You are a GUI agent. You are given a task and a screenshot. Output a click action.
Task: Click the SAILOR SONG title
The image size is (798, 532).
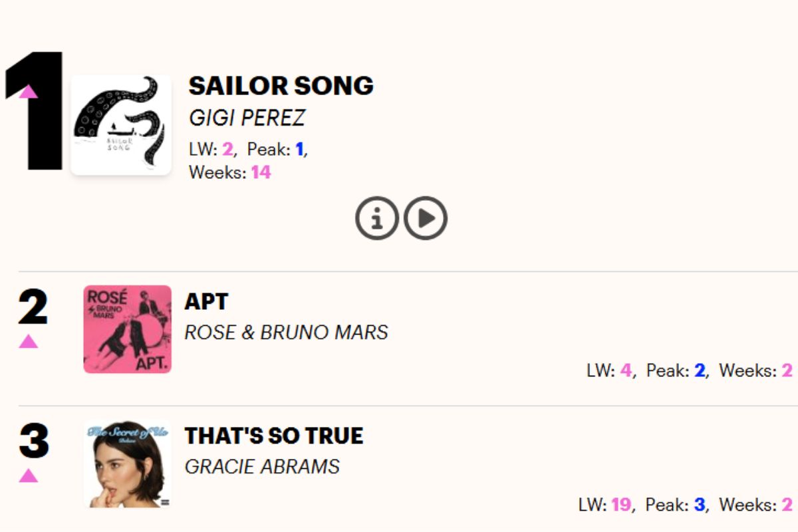point(281,86)
